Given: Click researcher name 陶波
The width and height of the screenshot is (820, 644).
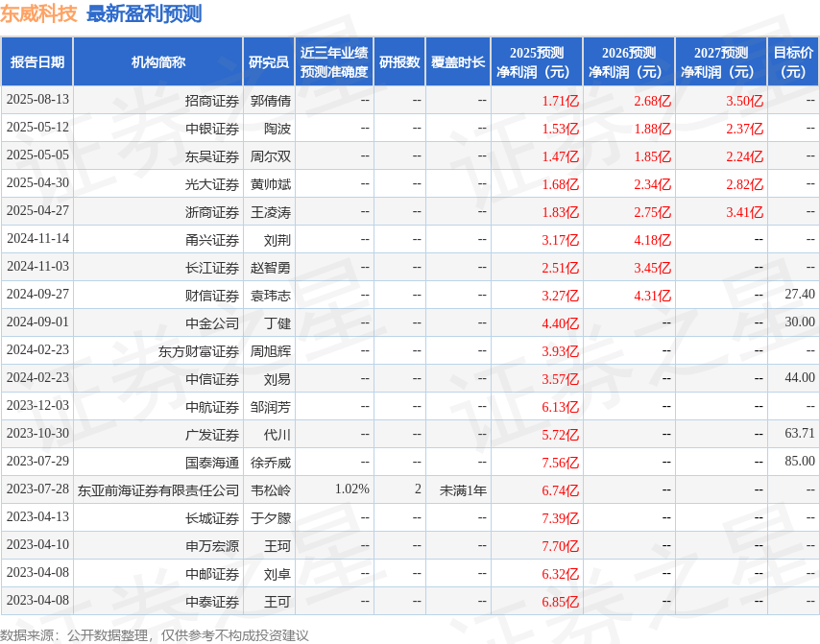Looking at the screenshot, I should point(277,128).
